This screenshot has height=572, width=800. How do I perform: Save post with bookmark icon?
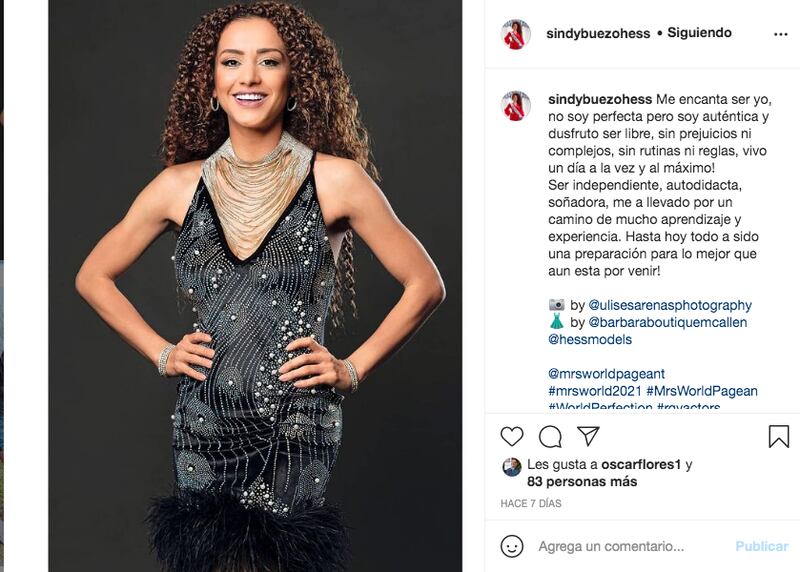[779, 437]
